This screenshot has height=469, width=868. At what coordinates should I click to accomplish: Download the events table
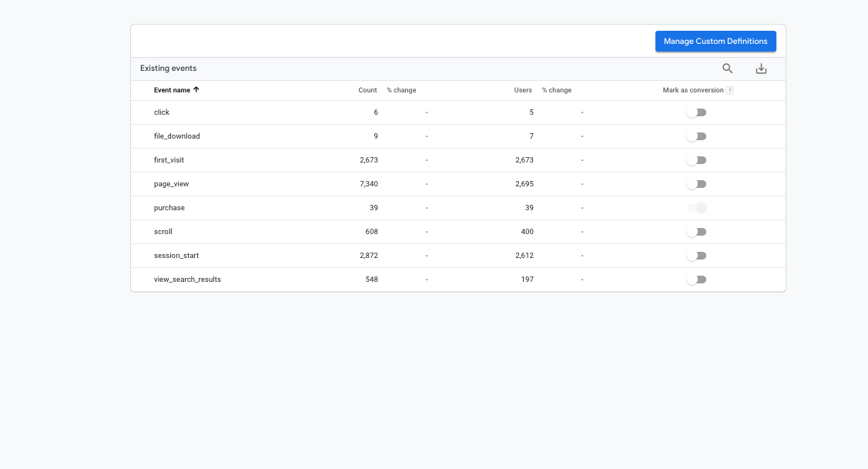click(761, 69)
